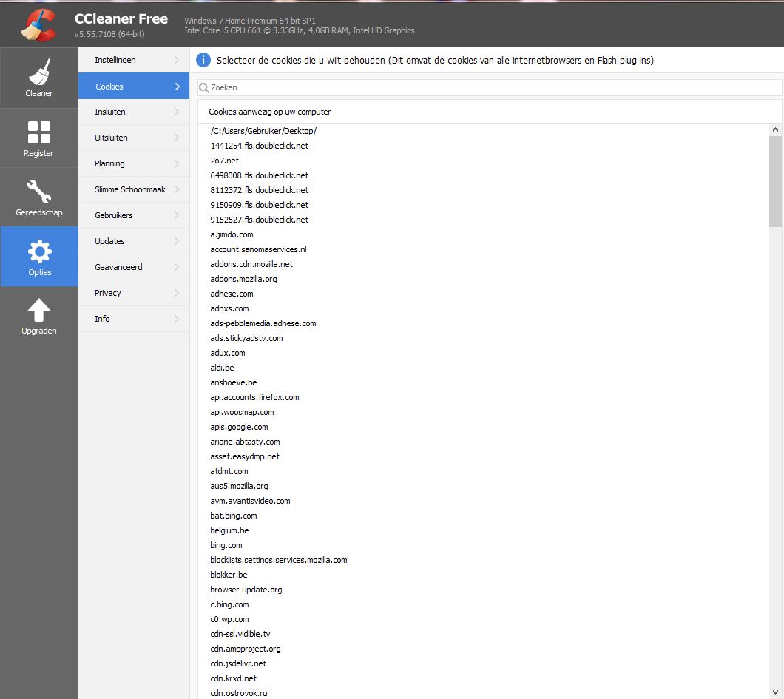The image size is (784, 699).
Task: Select the addons.mozilla.org cookie entry
Action: click(243, 279)
